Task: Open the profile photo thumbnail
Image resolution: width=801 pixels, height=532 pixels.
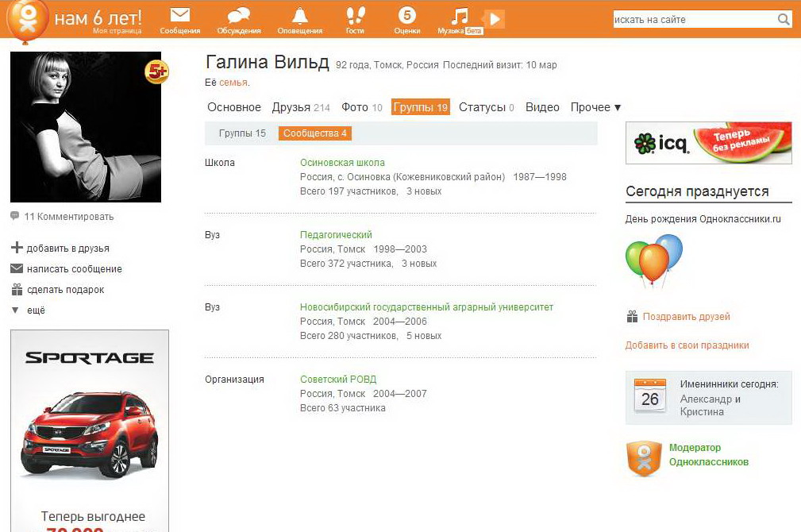Action: (x=86, y=127)
